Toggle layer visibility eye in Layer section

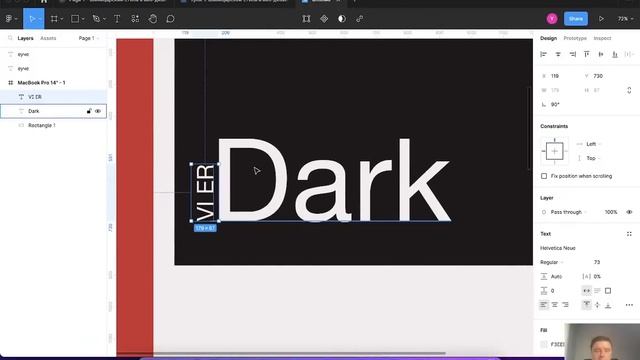click(x=629, y=212)
